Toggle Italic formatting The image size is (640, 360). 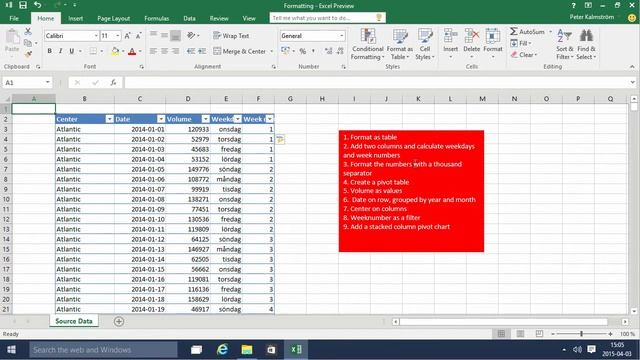[60, 51]
